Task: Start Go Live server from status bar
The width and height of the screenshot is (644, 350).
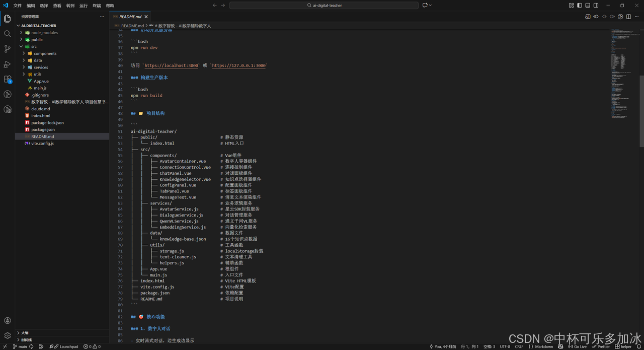Action: point(577,346)
